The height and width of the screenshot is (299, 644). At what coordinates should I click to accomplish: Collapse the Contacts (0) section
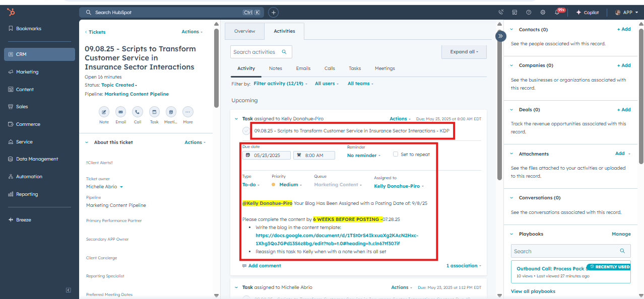click(511, 30)
